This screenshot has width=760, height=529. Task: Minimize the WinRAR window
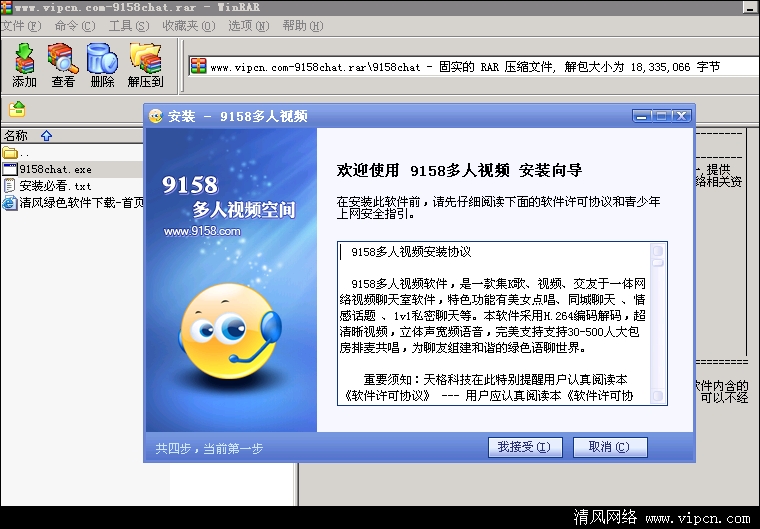coord(751,7)
